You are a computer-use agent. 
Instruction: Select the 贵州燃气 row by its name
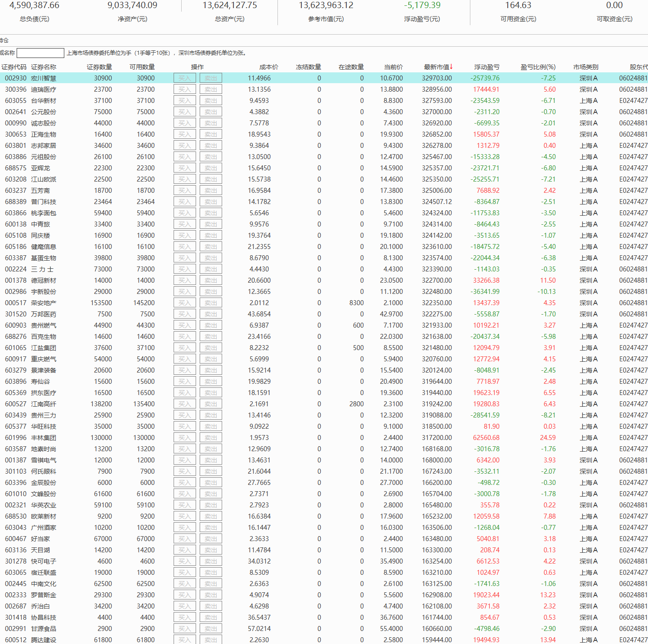tap(44, 325)
